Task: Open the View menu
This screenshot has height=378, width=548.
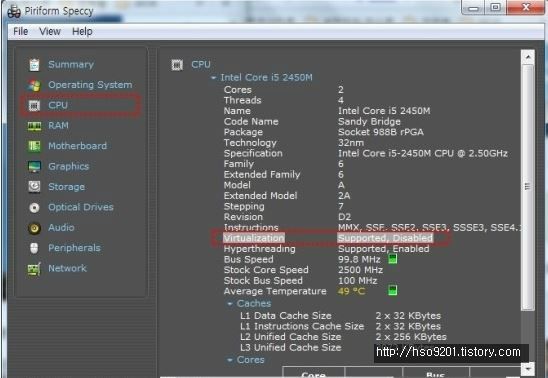Action: pyautogui.click(x=50, y=31)
